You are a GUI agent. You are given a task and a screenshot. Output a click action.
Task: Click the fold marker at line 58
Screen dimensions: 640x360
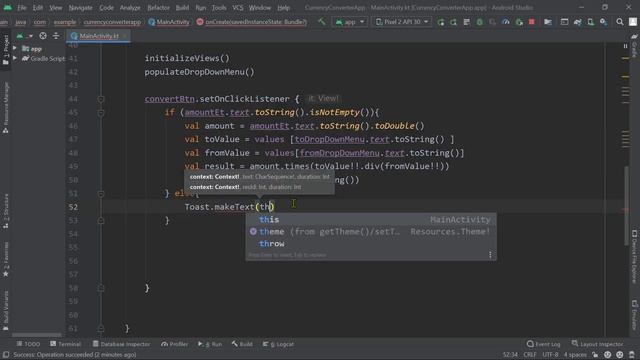click(101, 288)
